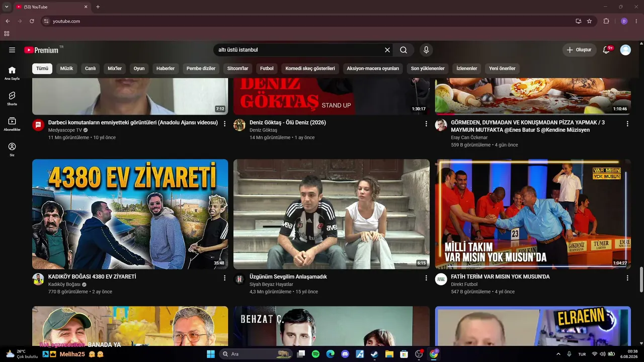The image size is (644, 362).
Task: Go back in Chrome
Action: 8,21
